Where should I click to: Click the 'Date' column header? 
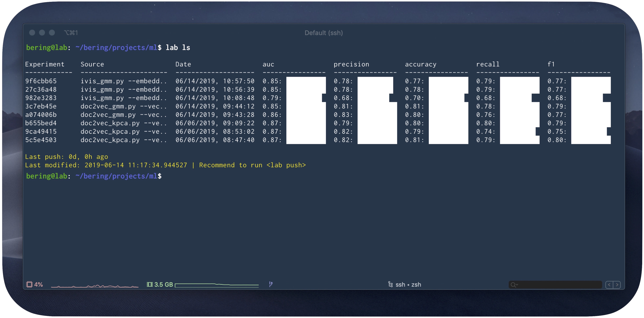tap(183, 64)
